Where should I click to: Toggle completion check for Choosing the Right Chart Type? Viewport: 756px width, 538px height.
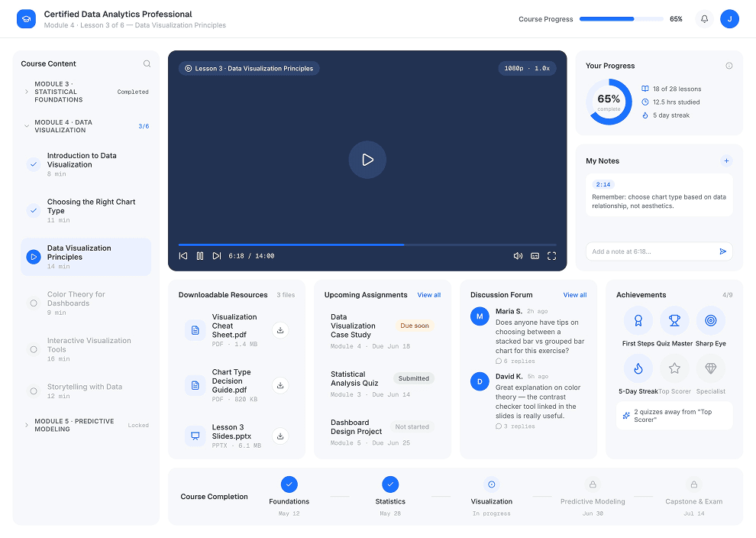click(34, 210)
